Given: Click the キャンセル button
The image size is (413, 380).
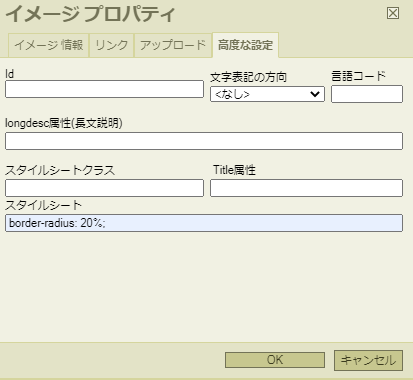Looking at the screenshot, I should pos(368,360).
